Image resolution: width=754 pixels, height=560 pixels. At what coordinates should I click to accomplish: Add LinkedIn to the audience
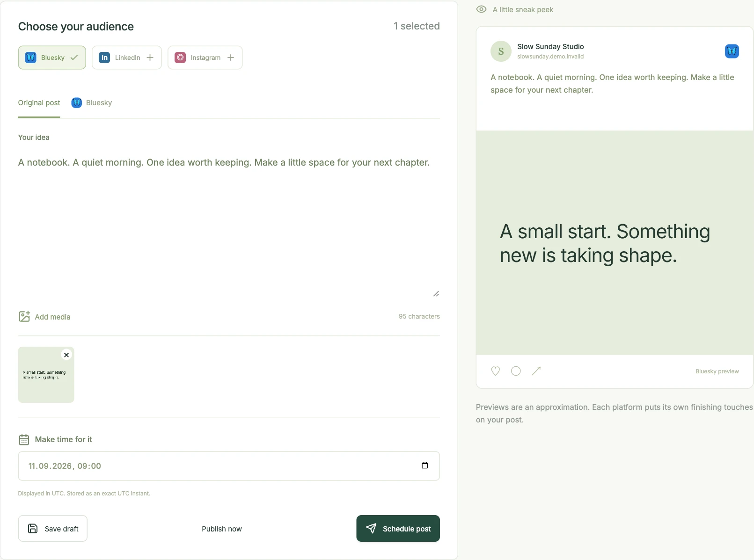[127, 58]
